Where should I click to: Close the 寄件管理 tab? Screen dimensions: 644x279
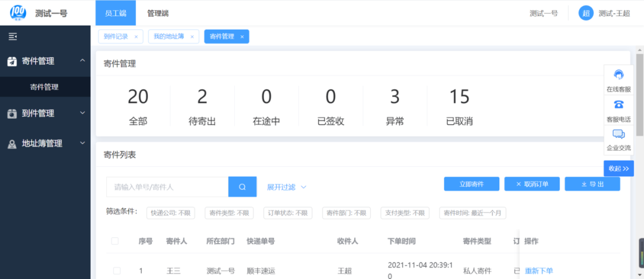pyautogui.click(x=242, y=37)
